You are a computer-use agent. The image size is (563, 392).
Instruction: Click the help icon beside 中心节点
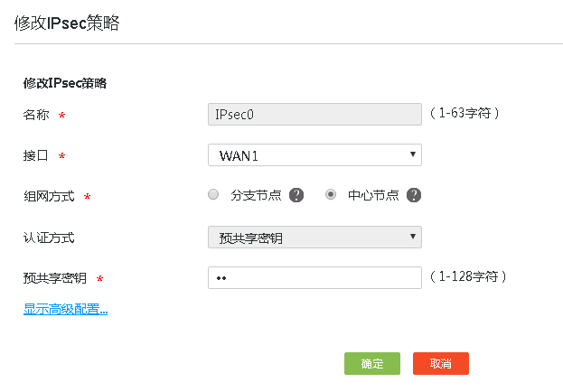pos(414,195)
